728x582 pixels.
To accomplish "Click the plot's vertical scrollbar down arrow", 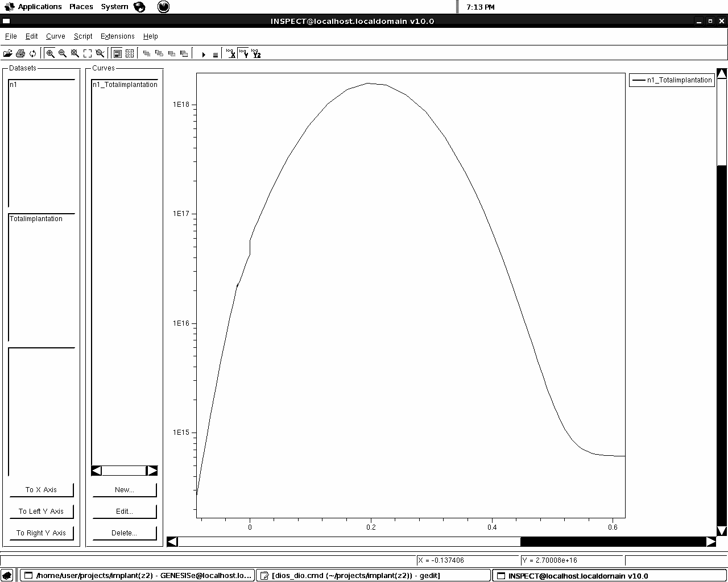I will tap(722, 531).
